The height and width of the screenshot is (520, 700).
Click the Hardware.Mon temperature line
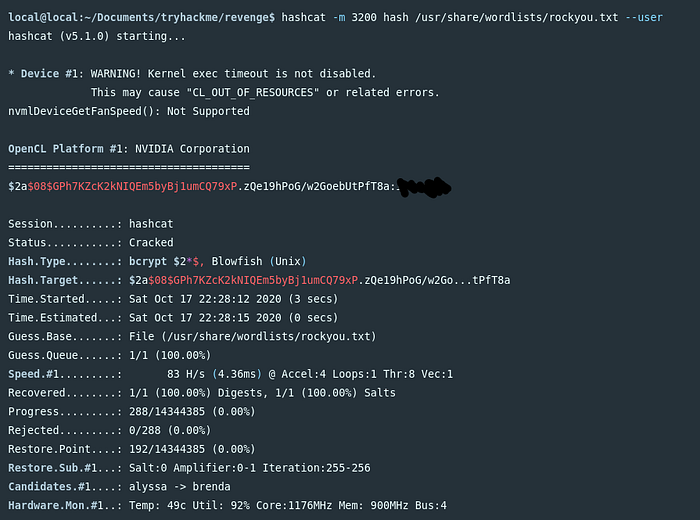click(227, 505)
